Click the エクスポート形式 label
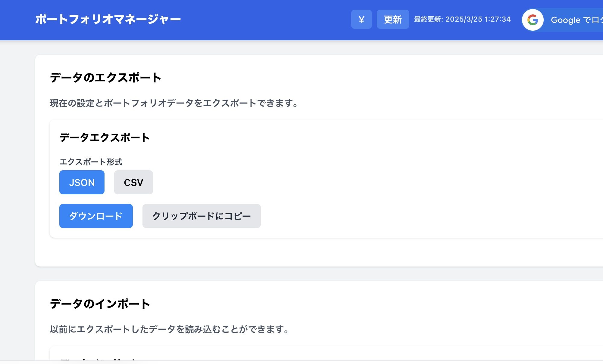 coord(91,162)
